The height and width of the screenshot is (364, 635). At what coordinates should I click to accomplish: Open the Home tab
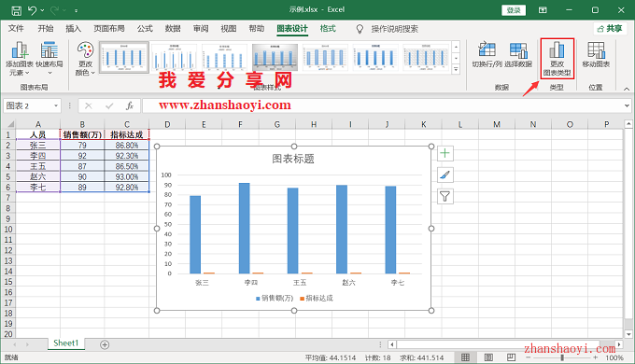coord(46,28)
